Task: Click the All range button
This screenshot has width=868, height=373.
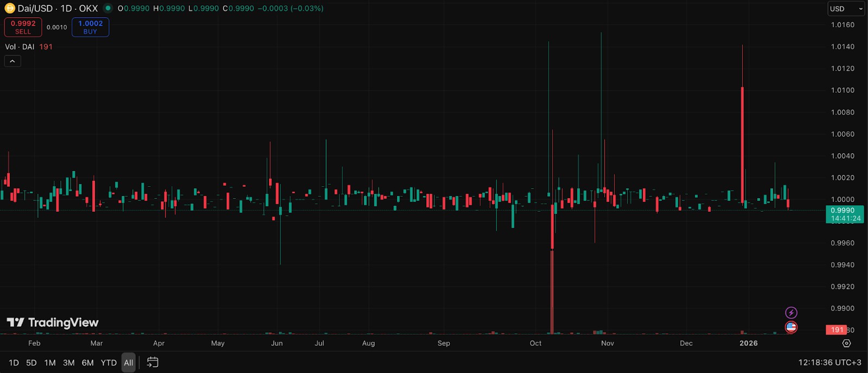Action: 129,363
